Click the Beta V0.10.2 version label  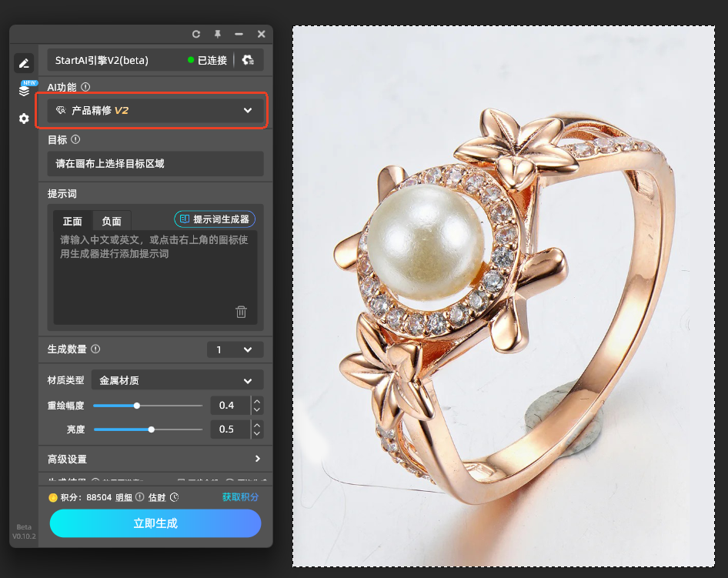click(x=24, y=532)
